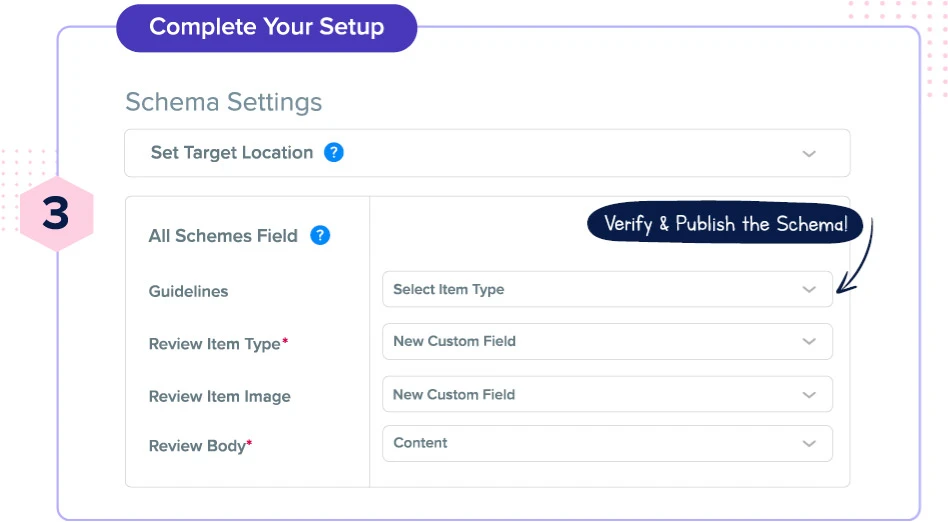Click the step 3 hexagon badge
948x522 pixels.
[56, 214]
